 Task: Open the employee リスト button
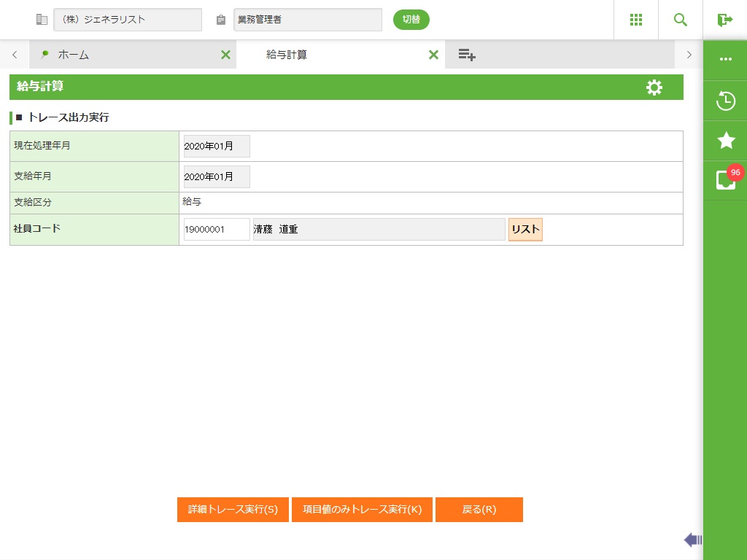pyautogui.click(x=525, y=230)
